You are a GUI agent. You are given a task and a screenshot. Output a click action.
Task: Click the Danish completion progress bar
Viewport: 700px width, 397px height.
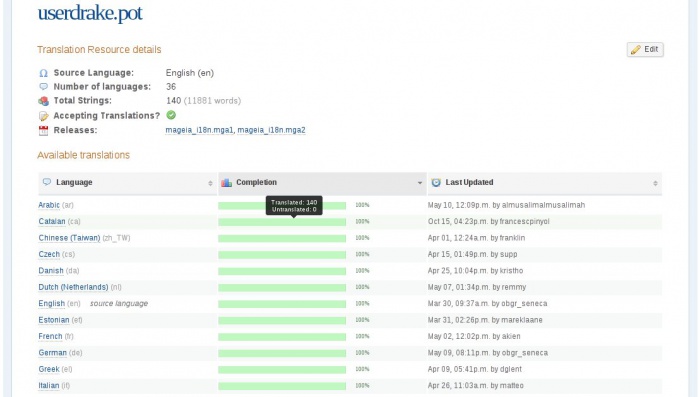(282, 272)
